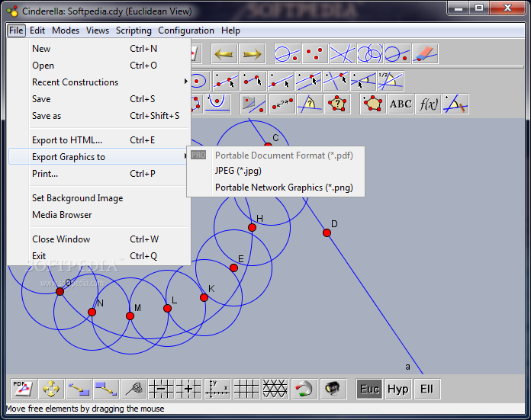Open the Help menu
The image size is (531, 420).
click(x=230, y=30)
